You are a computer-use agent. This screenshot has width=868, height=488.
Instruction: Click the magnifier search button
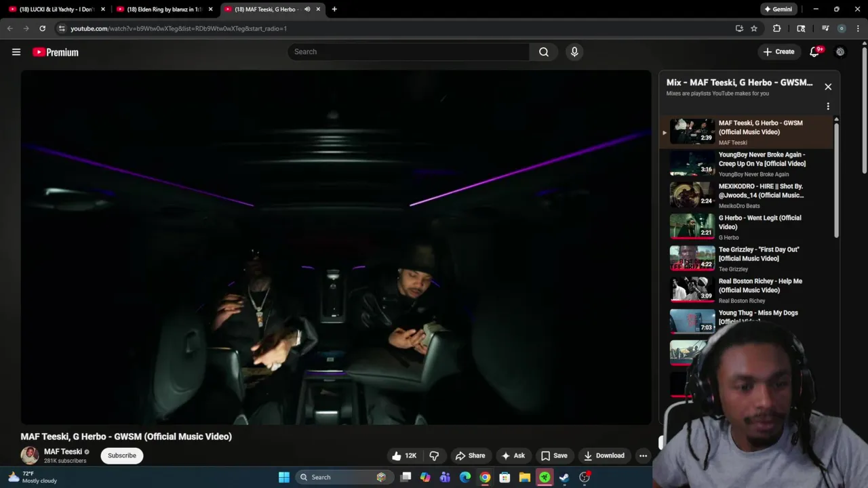tap(544, 52)
